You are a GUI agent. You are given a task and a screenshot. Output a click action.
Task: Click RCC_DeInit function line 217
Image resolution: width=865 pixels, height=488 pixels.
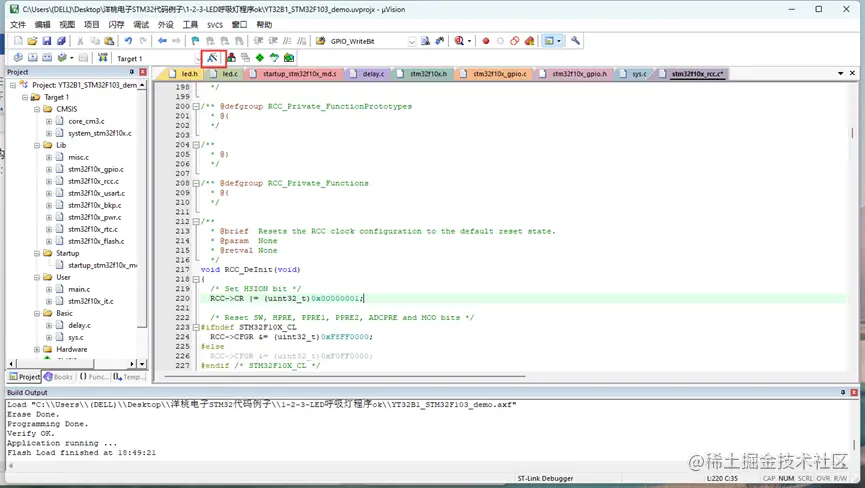(250, 270)
